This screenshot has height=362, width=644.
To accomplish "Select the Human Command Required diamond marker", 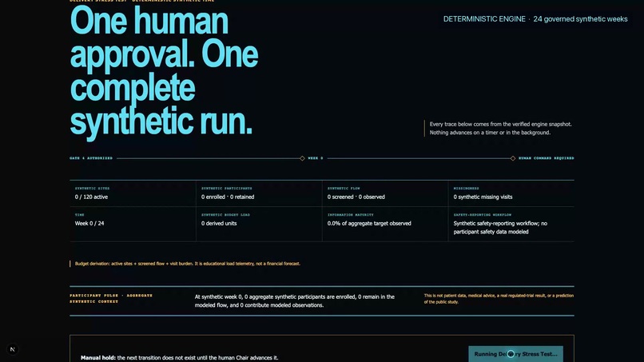I will [x=513, y=158].
